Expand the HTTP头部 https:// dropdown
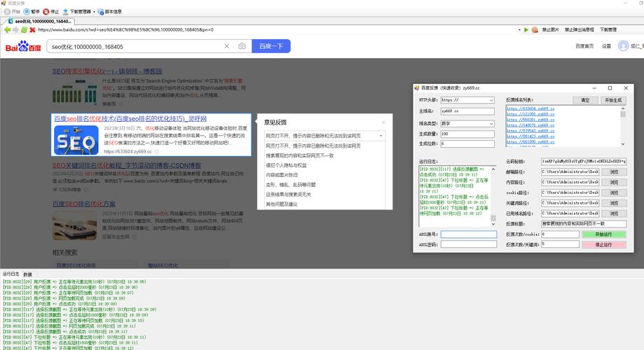The width and height of the screenshot is (644, 350). [491, 100]
